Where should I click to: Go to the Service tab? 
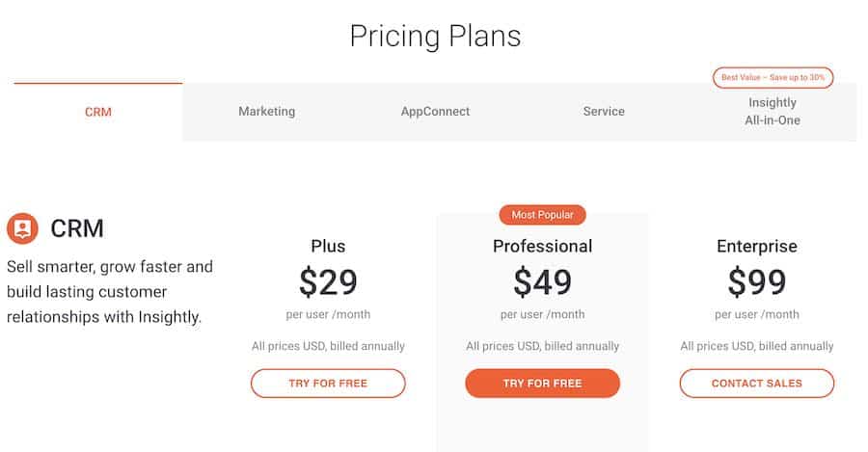(604, 112)
